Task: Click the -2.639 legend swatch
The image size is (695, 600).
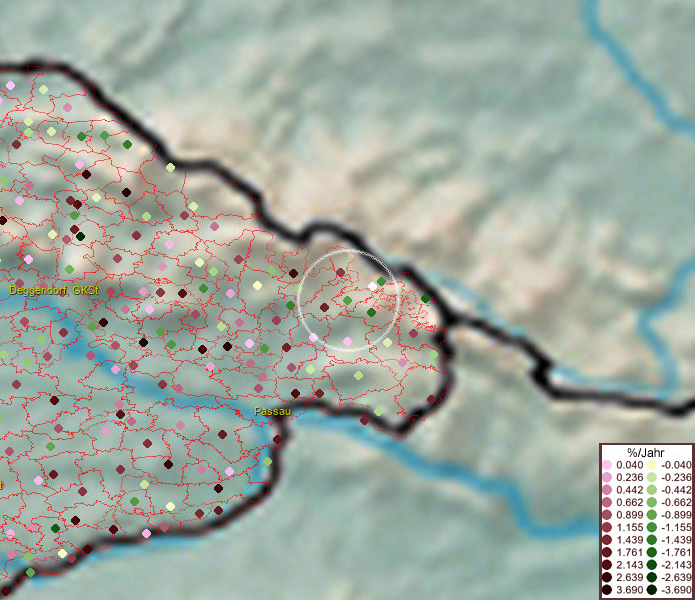Action: coord(651,577)
